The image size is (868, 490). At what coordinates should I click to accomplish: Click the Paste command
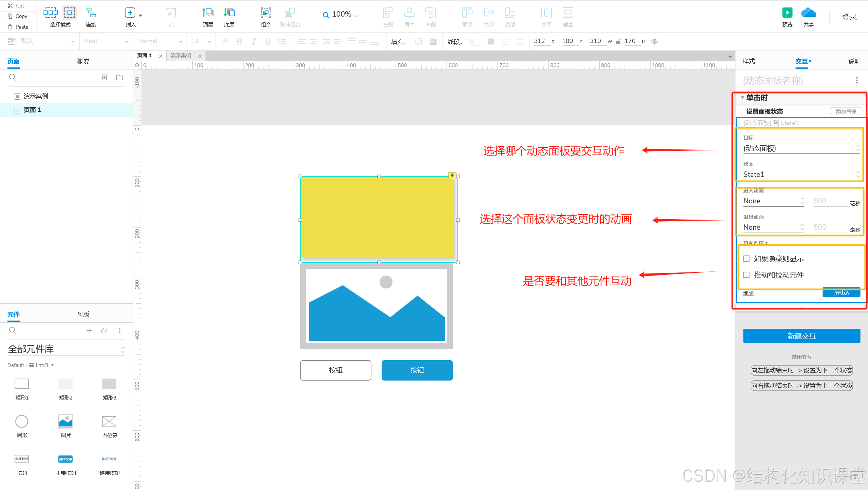tap(18, 27)
